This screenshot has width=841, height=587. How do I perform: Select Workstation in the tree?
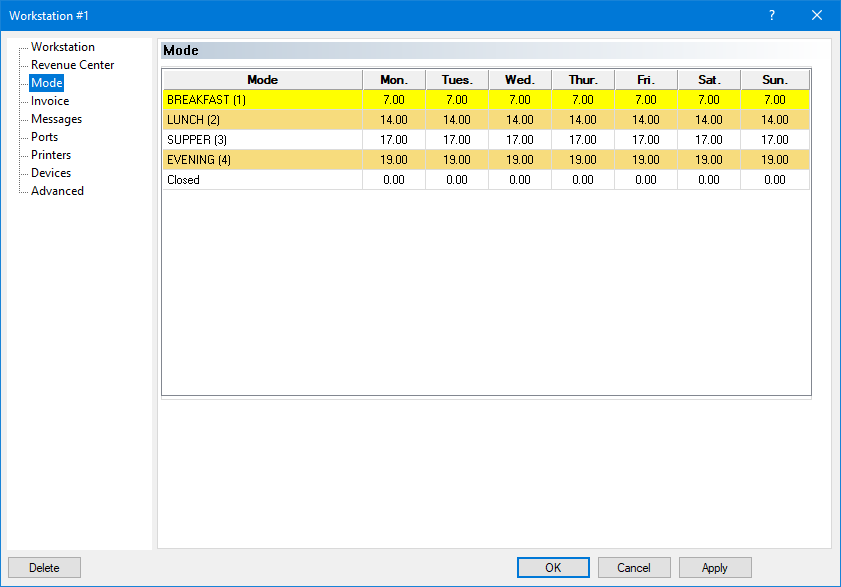pos(63,47)
